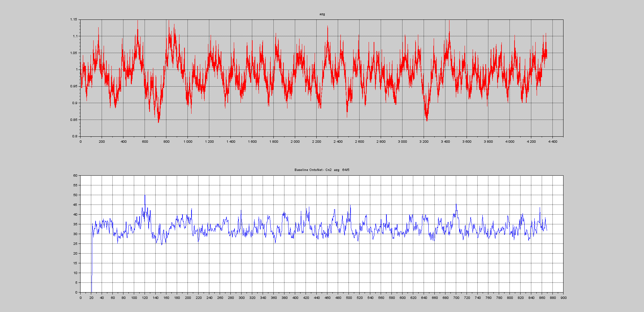Click the 1 000 x-axis label on the top plot
The width and height of the screenshot is (644, 312).
coord(187,142)
